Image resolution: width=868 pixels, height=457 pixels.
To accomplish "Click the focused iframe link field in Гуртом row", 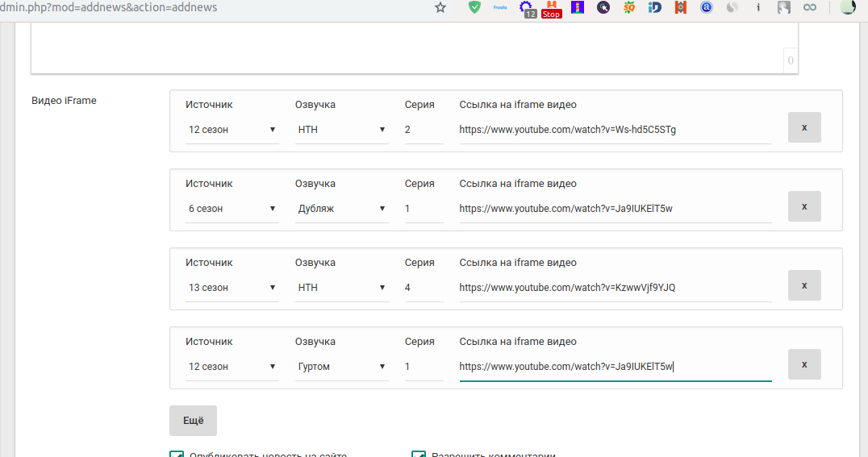I will point(616,367).
